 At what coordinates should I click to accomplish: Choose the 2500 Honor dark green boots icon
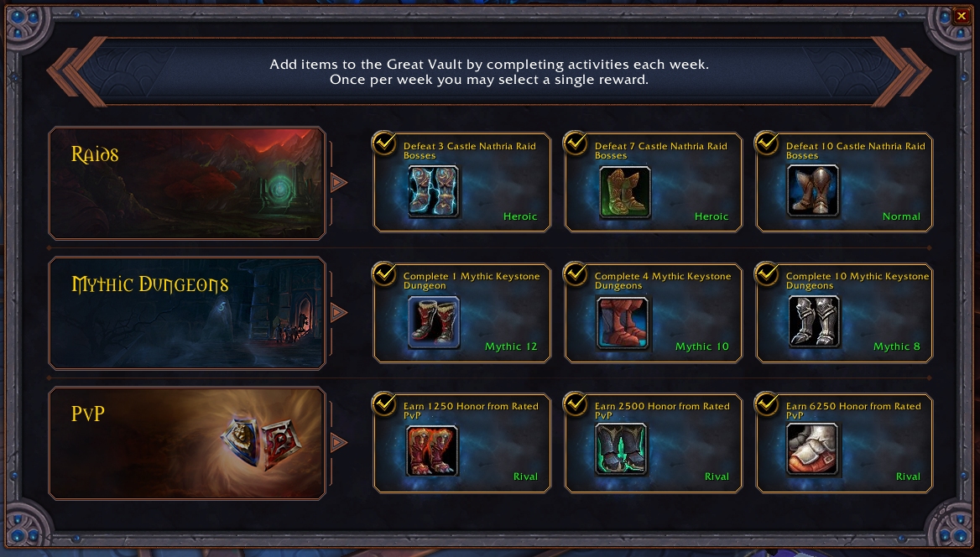pos(621,449)
